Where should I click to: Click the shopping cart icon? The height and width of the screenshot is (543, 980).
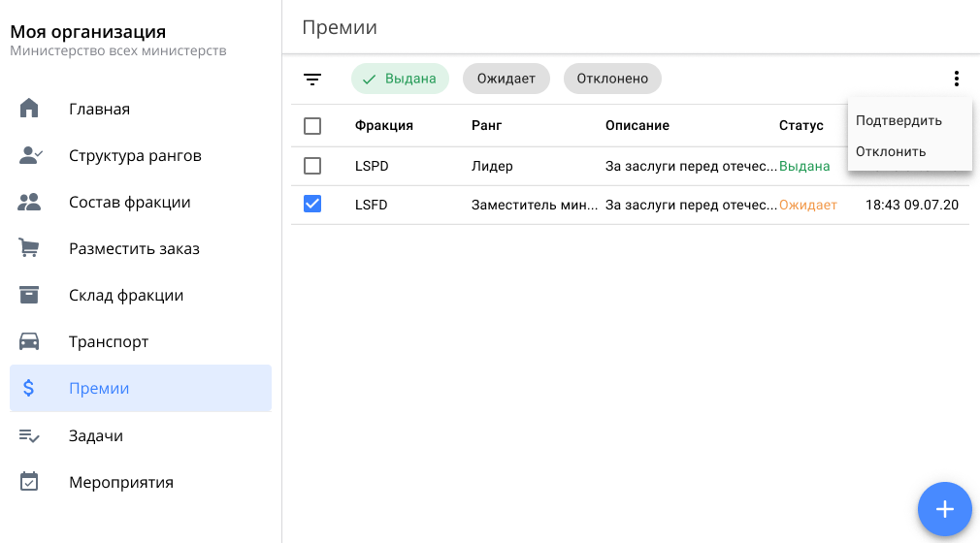(29, 248)
